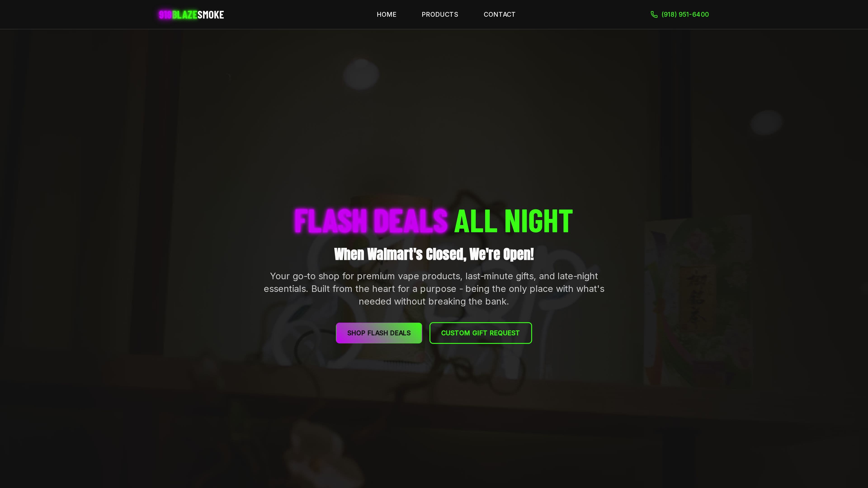The image size is (868, 488).
Task: Click the SHOP FLASH DEALS button
Action: [x=379, y=333]
